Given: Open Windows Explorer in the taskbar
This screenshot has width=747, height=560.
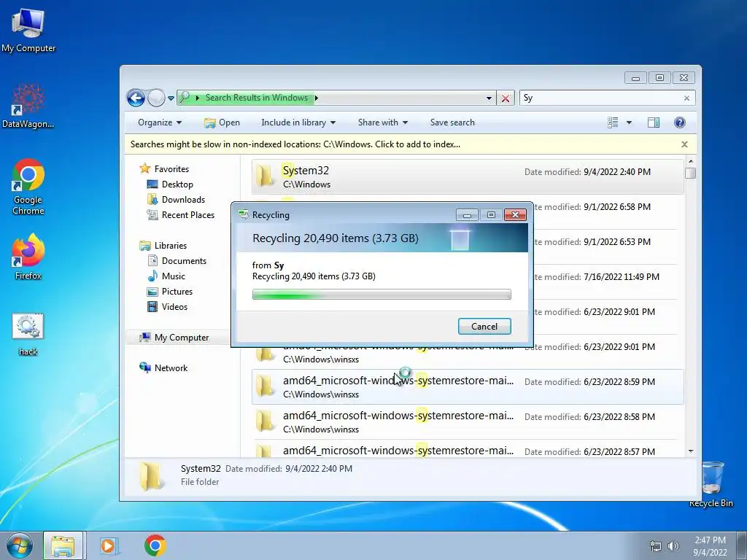Looking at the screenshot, I should tap(63, 545).
